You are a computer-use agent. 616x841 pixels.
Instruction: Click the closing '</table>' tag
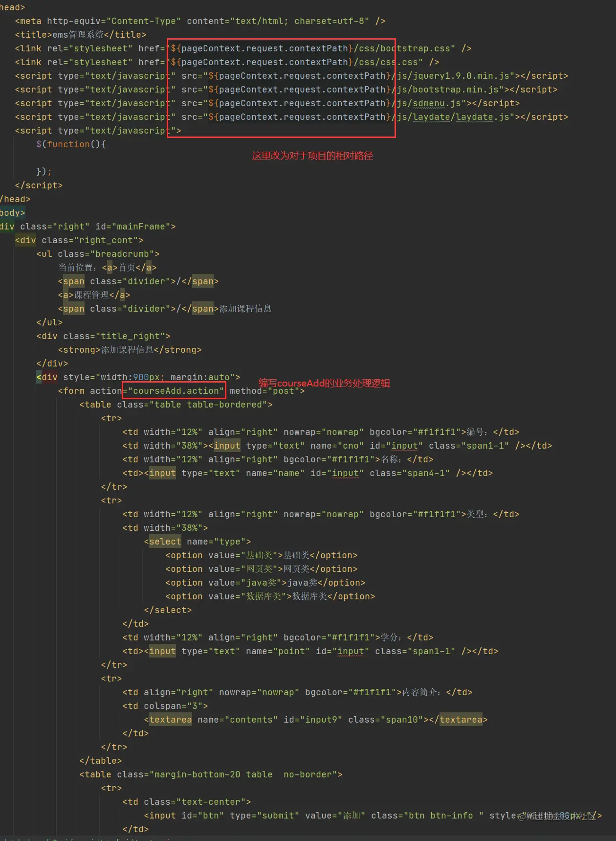(x=101, y=761)
